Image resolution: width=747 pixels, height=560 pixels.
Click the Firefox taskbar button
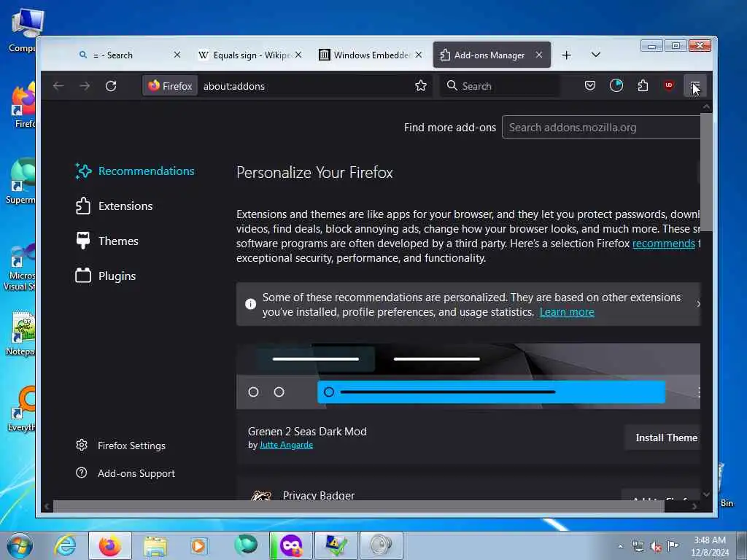(x=109, y=545)
